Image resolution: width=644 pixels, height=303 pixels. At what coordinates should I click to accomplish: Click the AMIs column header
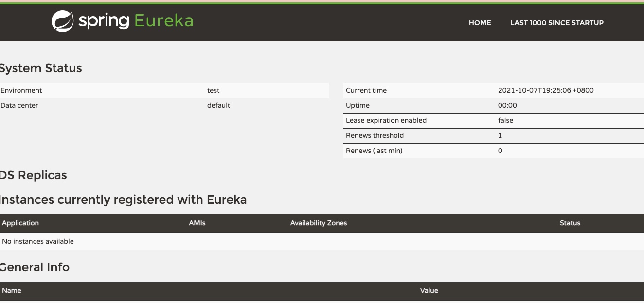[197, 223]
